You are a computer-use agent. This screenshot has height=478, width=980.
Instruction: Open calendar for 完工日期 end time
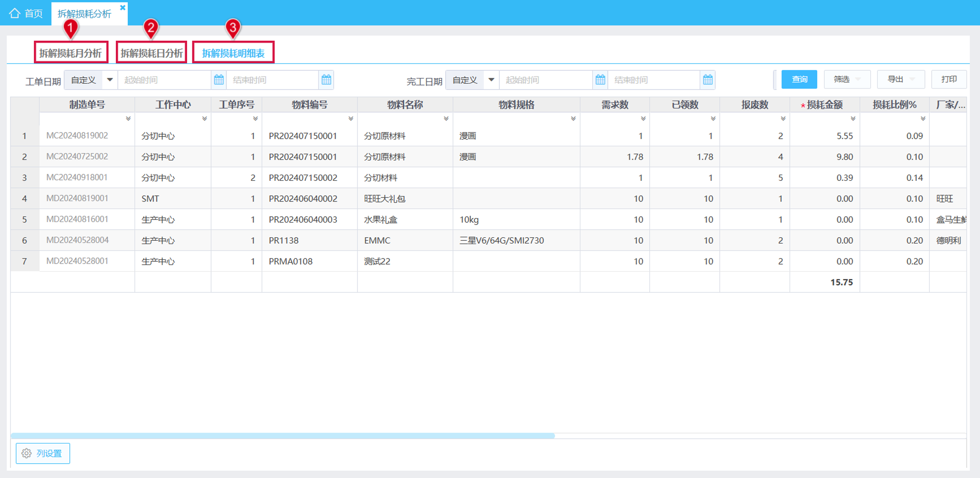pos(708,80)
